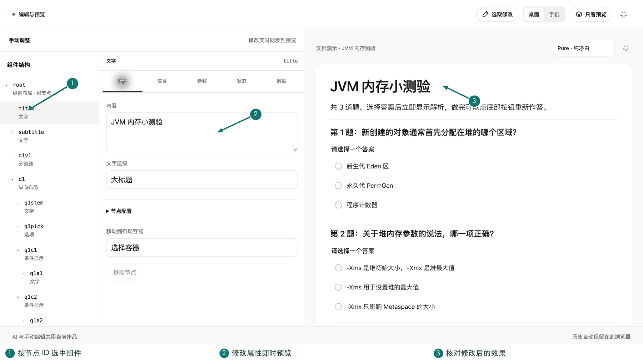Click the 移动节点 button

(x=125, y=272)
